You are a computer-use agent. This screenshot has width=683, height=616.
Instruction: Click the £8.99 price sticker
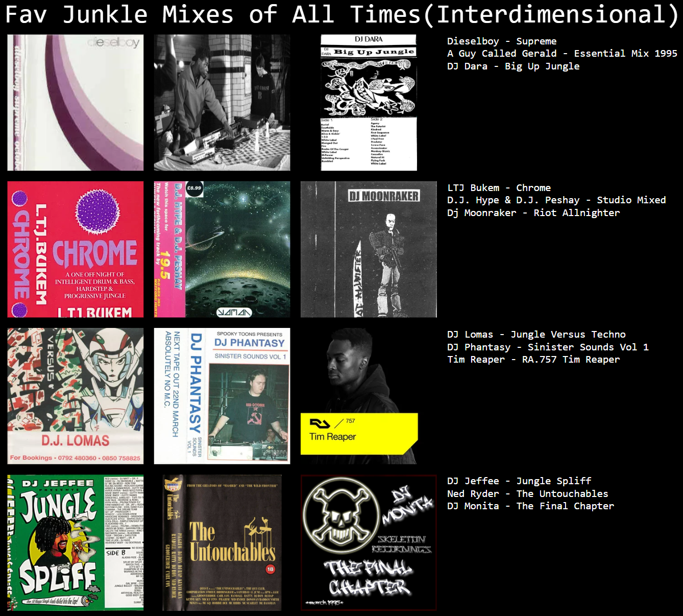[x=194, y=188]
